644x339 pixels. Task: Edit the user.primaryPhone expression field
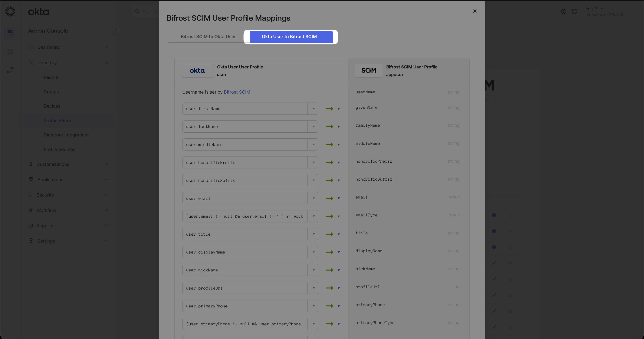pyautogui.click(x=245, y=306)
